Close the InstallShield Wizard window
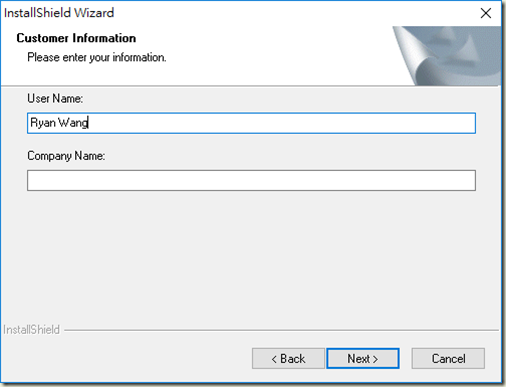 pos(486,13)
